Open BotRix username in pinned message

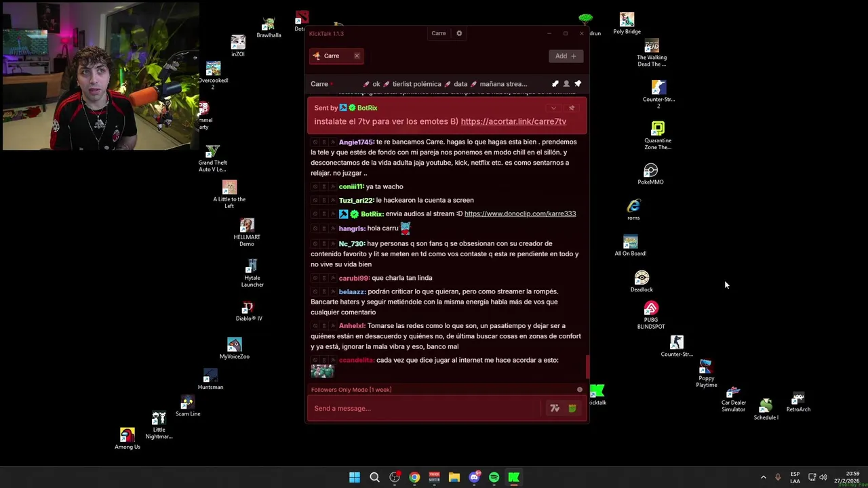[x=367, y=108]
